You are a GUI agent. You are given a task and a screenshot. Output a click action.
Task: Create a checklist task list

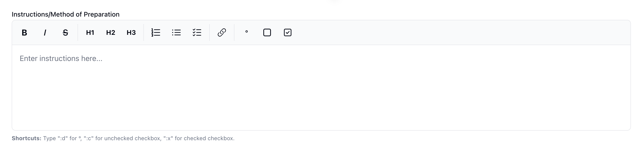(x=197, y=32)
